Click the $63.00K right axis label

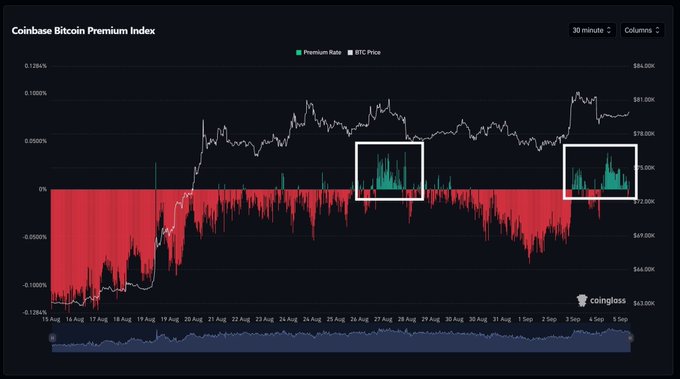[644, 303]
